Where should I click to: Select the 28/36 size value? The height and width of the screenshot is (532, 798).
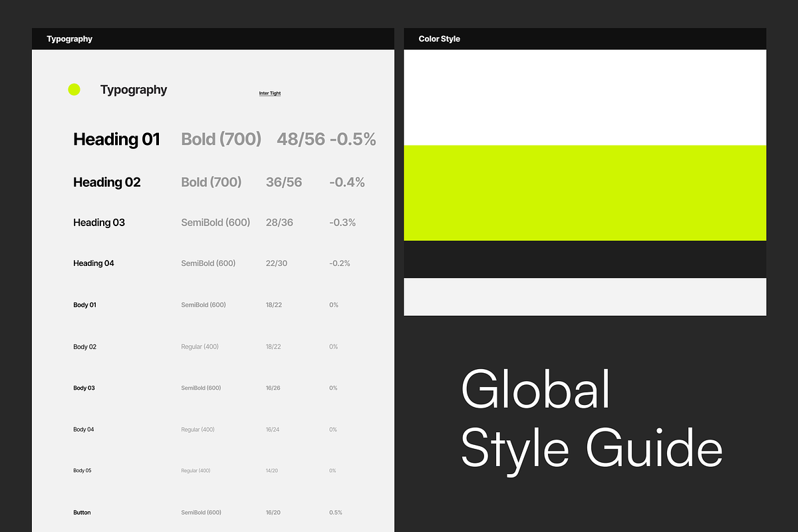(x=279, y=223)
